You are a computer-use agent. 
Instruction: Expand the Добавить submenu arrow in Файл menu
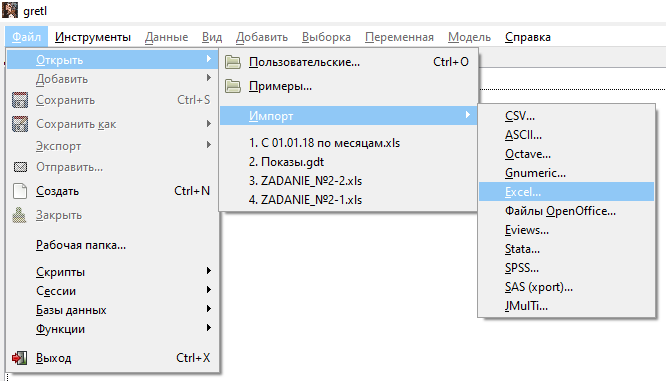coord(209,78)
